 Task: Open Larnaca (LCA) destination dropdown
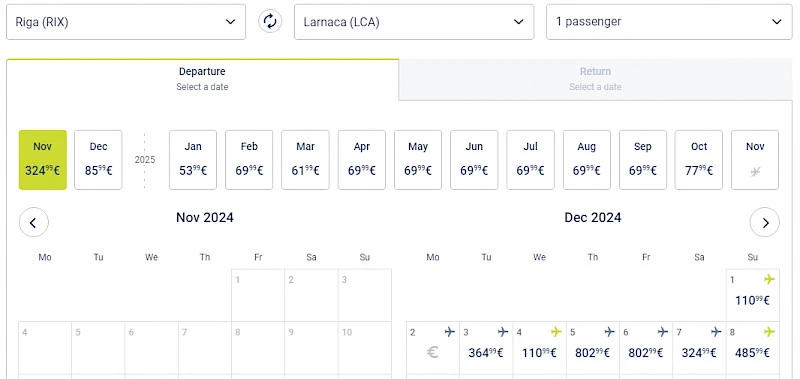coord(414,22)
